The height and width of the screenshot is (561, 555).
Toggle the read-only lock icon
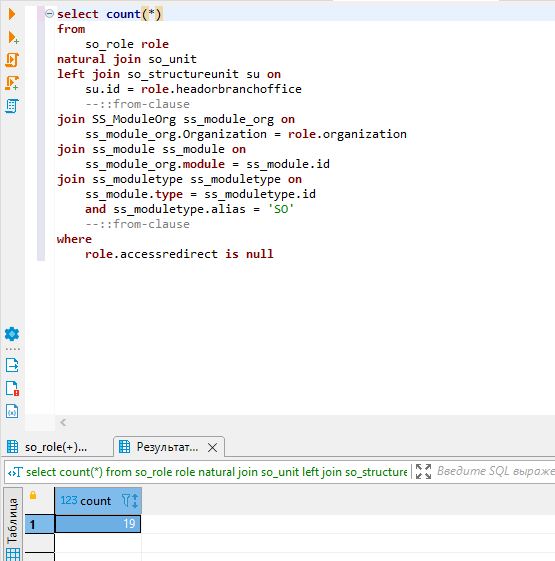click(33, 495)
